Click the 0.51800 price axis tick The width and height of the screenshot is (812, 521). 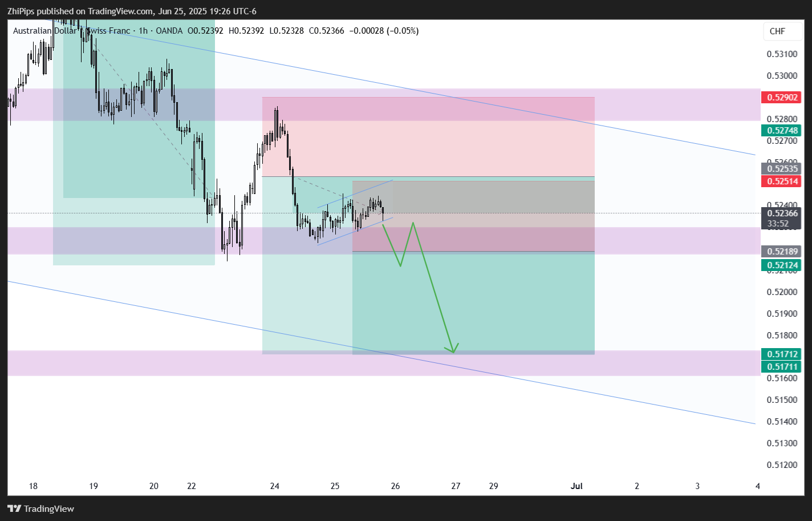pyautogui.click(x=782, y=336)
